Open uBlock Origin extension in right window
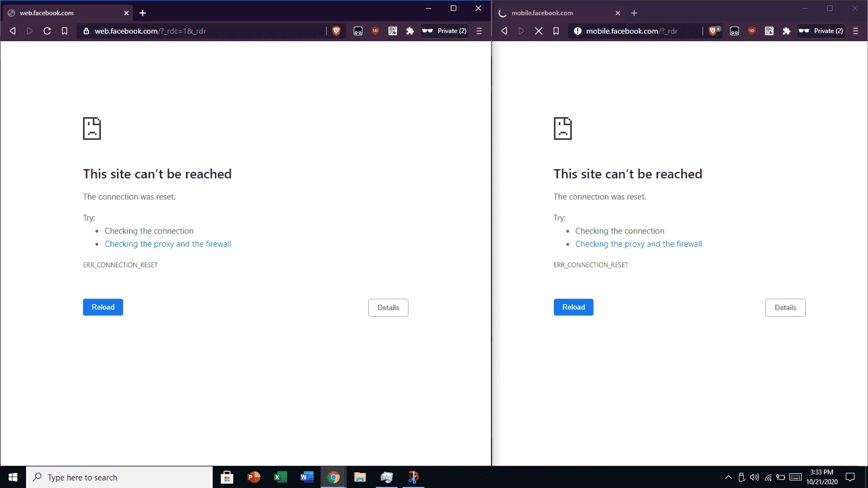This screenshot has width=868, height=488. pos(752,31)
